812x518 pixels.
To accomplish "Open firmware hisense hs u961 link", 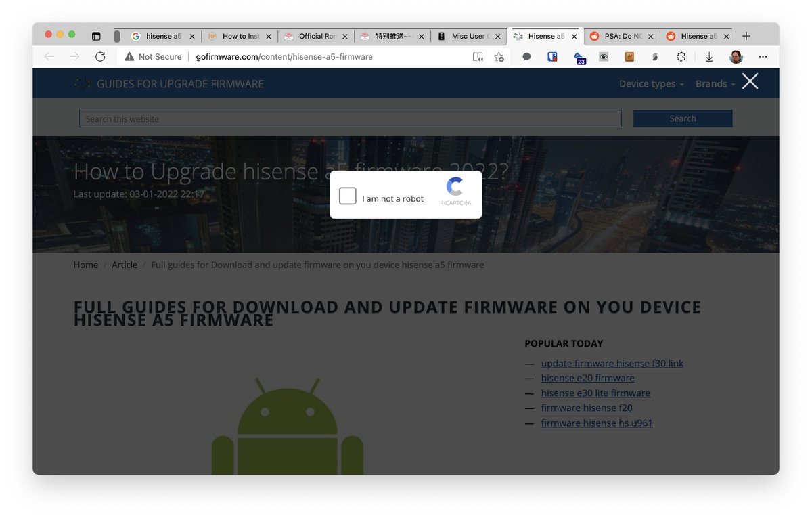I will (x=597, y=423).
